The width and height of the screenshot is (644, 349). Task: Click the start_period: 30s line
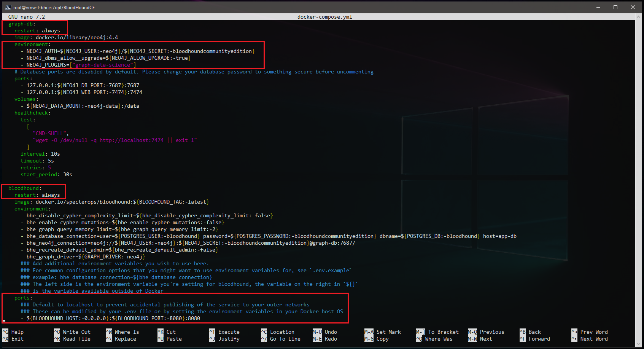(46, 174)
